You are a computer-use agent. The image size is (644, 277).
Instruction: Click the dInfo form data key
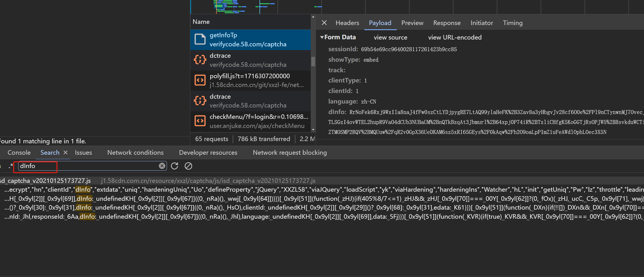[337, 112]
